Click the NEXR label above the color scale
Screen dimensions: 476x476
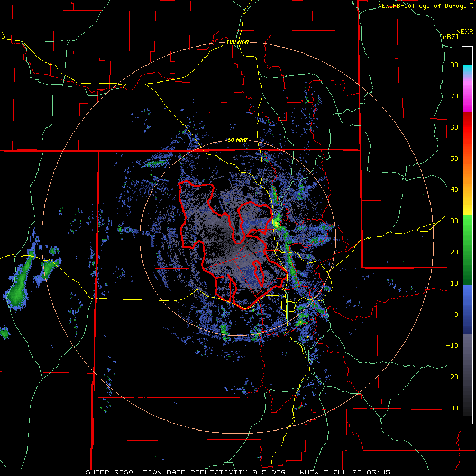[464, 32]
